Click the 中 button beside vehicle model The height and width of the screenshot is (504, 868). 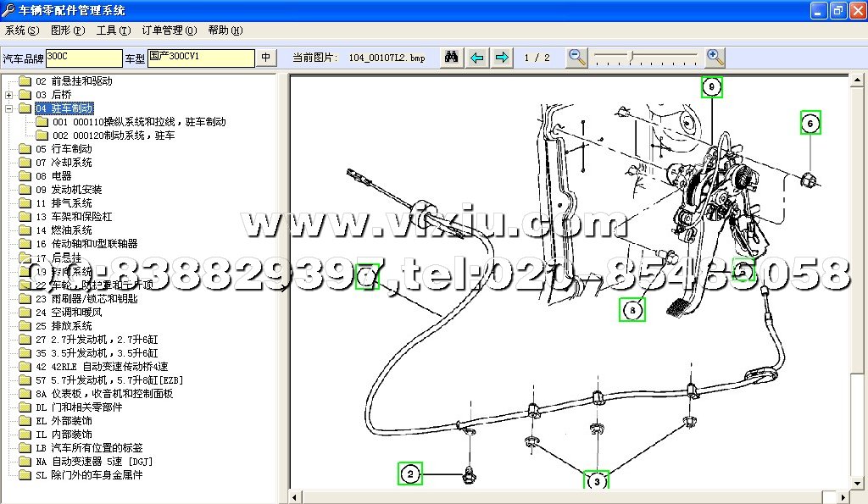point(266,58)
